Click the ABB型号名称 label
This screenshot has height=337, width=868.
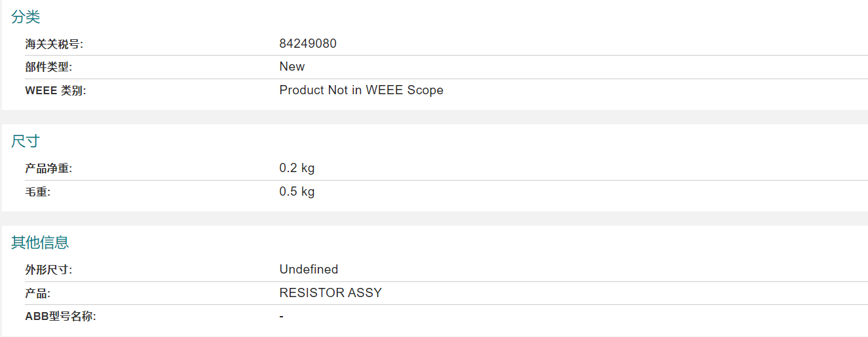(x=61, y=317)
